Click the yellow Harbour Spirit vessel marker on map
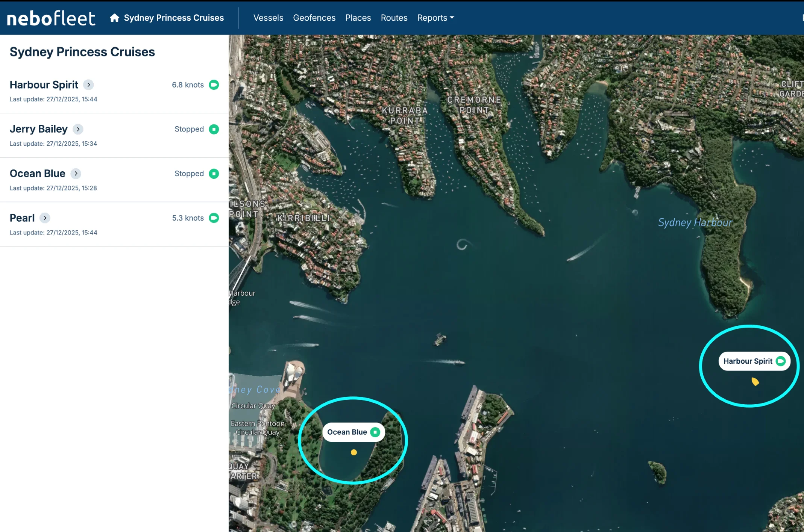 click(x=755, y=382)
